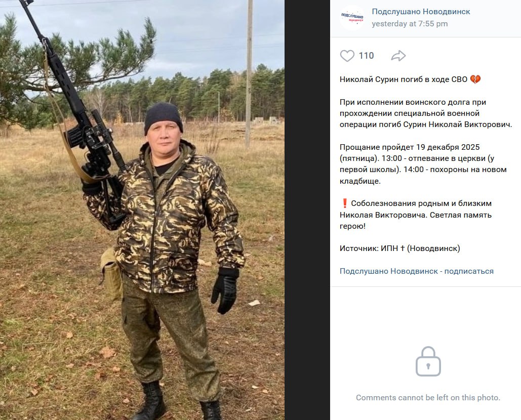Advance to next photo via the dark strip

tap(307, 210)
